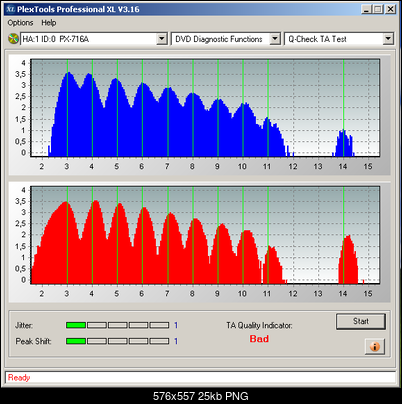
Task: Click the Ready status bar text
Action: pos(19,378)
